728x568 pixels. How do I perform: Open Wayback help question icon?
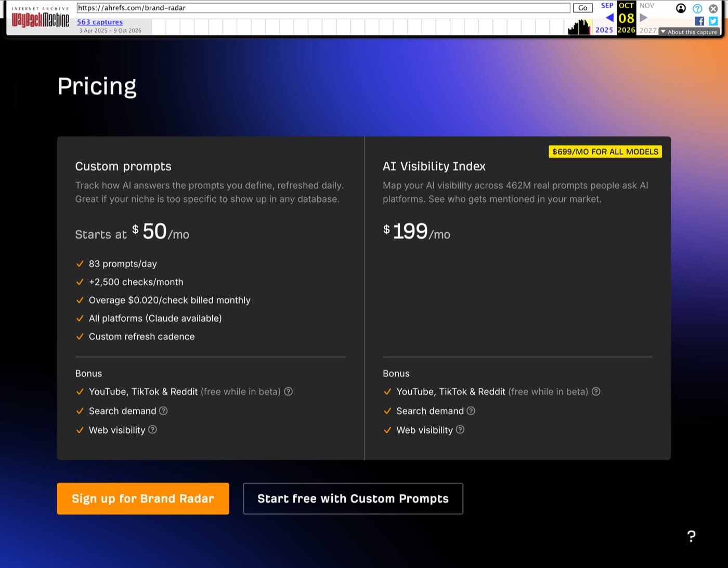(697, 8)
